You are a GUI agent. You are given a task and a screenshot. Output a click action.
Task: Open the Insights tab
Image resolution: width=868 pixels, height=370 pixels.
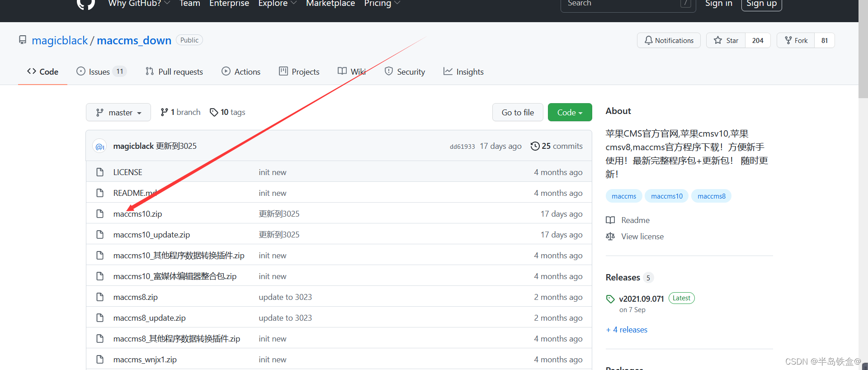click(463, 71)
